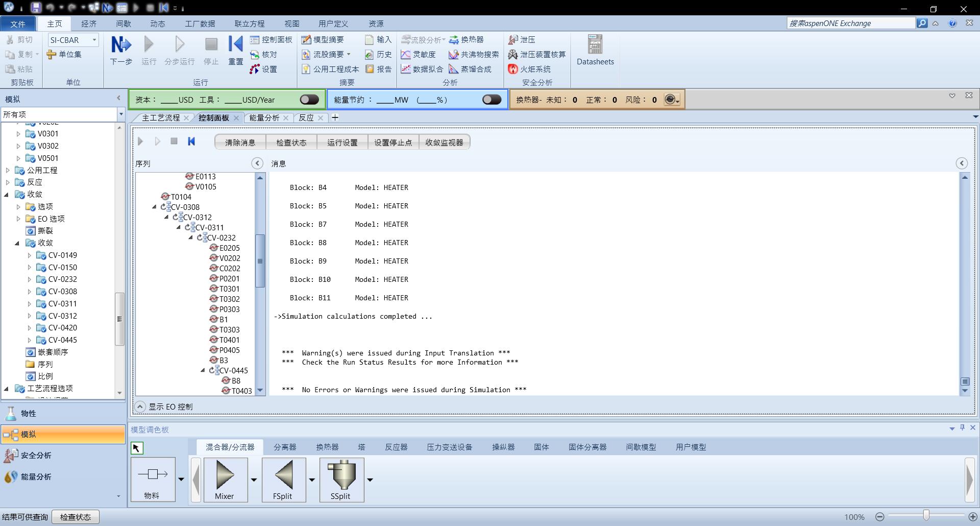This screenshot has width=980, height=526.
Task: Click the zoom out minus button
Action: click(x=880, y=517)
